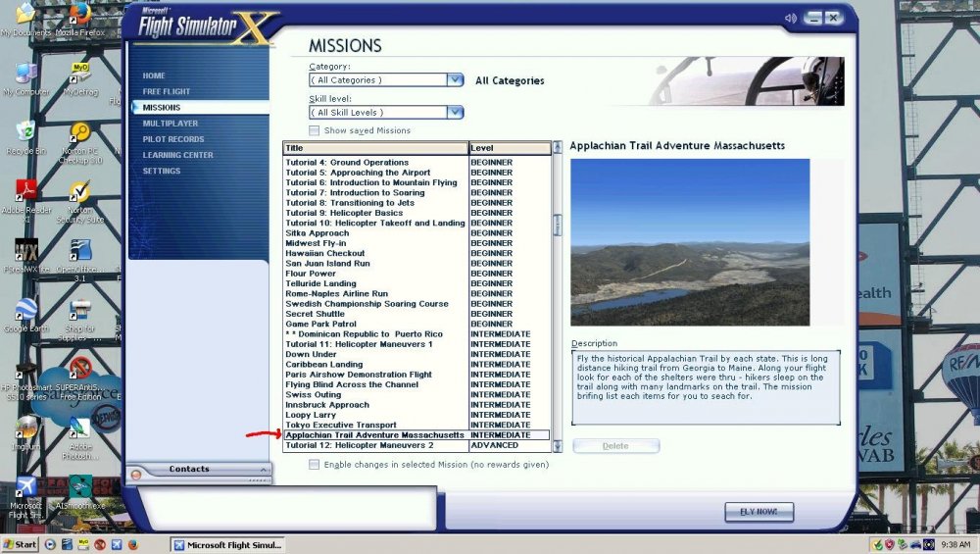Screen dimensions: 980x554
Task: Click Firefox quick launch icon in taskbar
Action: point(132,544)
